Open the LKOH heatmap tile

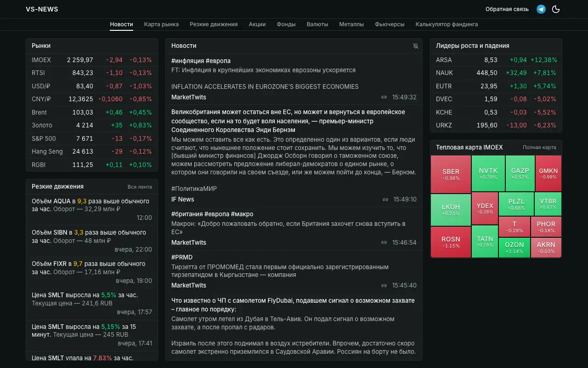(x=451, y=210)
